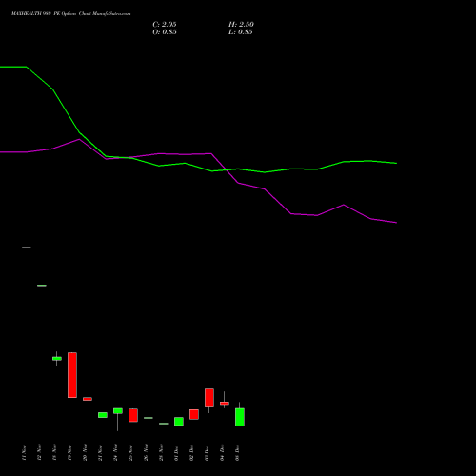This screenshot has height=476, width=476.
Task: Click the small red candle for 20 Nov
Action: coord(88,399)
